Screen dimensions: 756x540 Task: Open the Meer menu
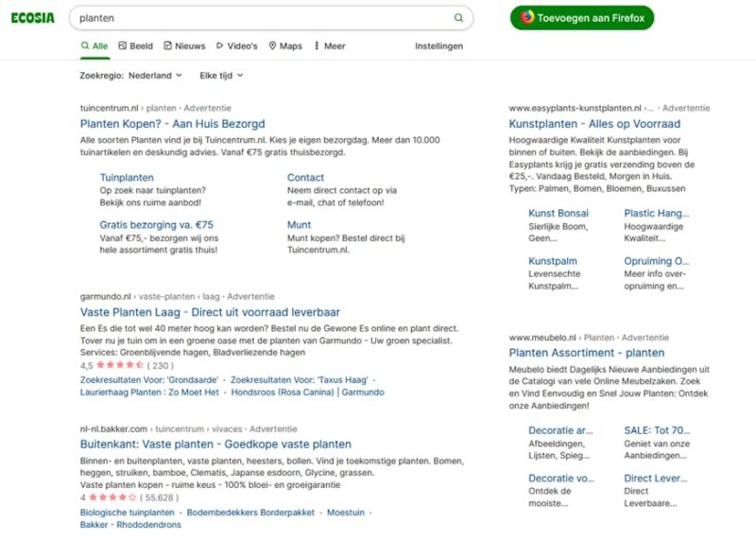(330, 45)
